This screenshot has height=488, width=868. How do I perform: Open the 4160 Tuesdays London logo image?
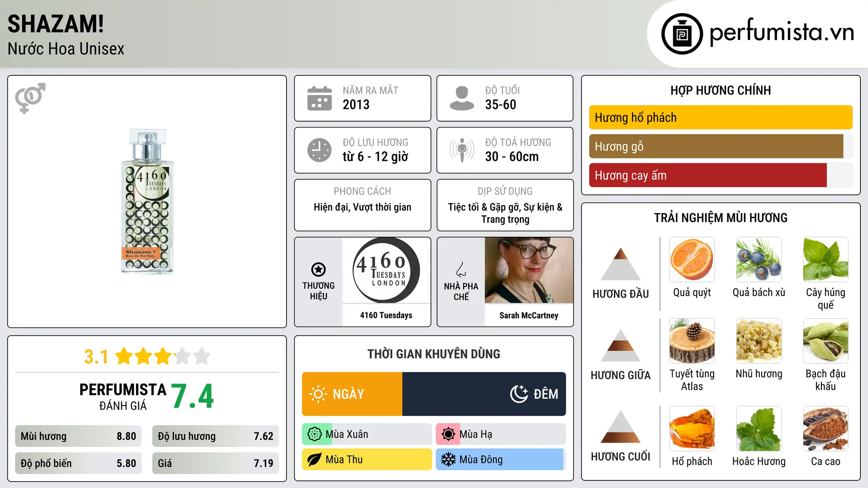point(386,270)
